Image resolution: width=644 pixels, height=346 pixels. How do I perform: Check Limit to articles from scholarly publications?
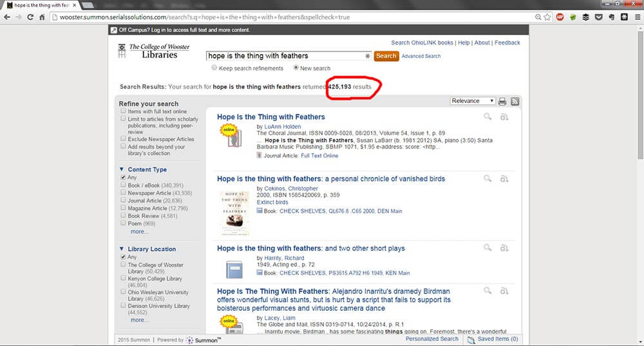[123, 118]
